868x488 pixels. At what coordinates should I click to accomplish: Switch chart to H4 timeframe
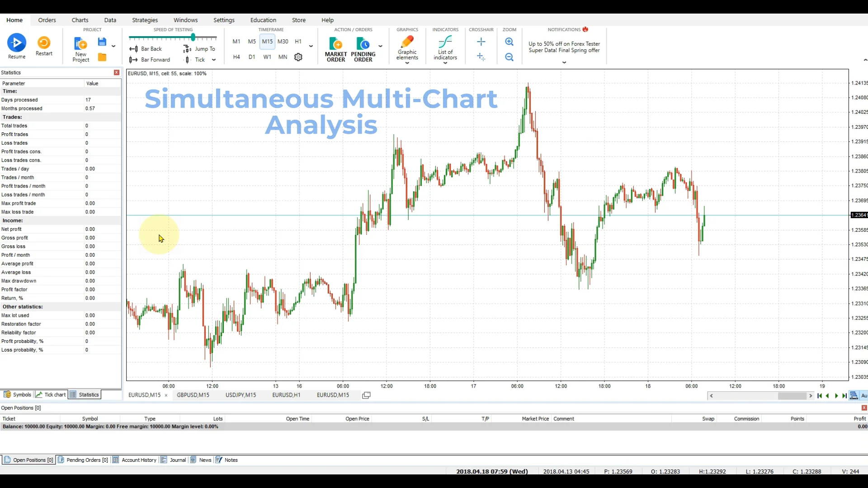coord(236,57)
